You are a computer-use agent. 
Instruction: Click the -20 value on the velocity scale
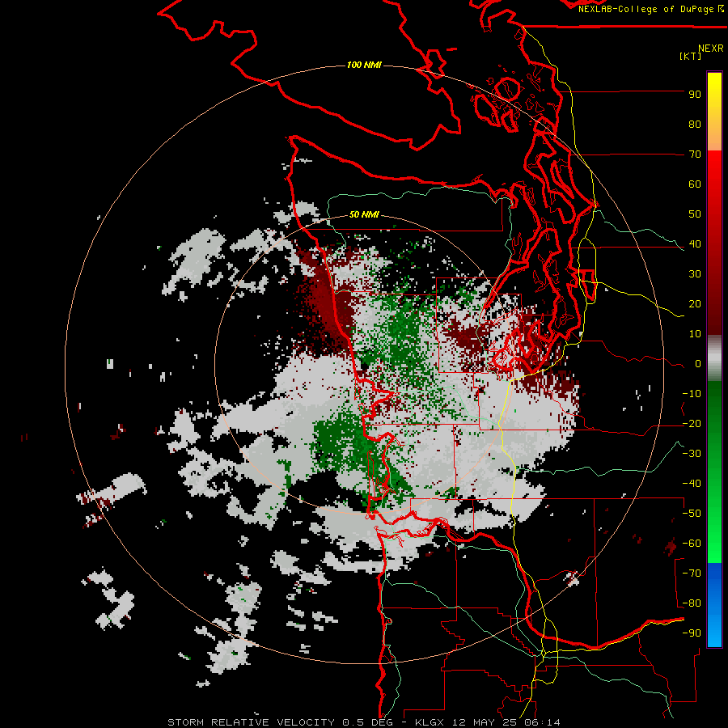pyautogui.click(x=692, y=424)
